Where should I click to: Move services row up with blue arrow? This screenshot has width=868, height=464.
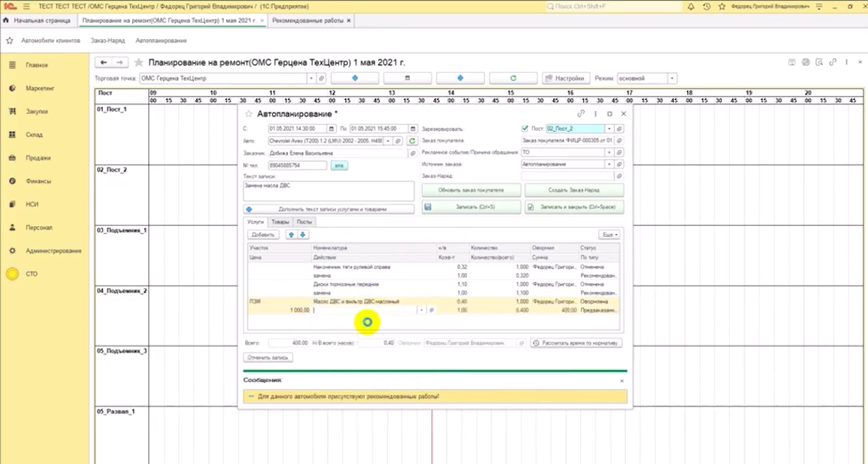pos(291,235)
